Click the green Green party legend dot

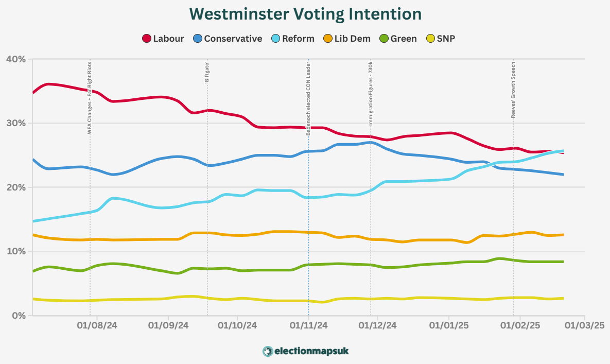pyautogui.click(x=384, y=39)
